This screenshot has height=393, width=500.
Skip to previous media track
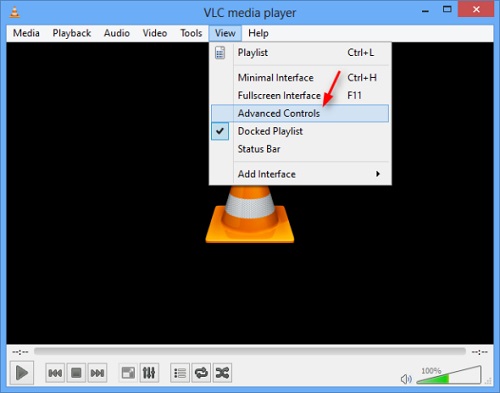[55, 373]
